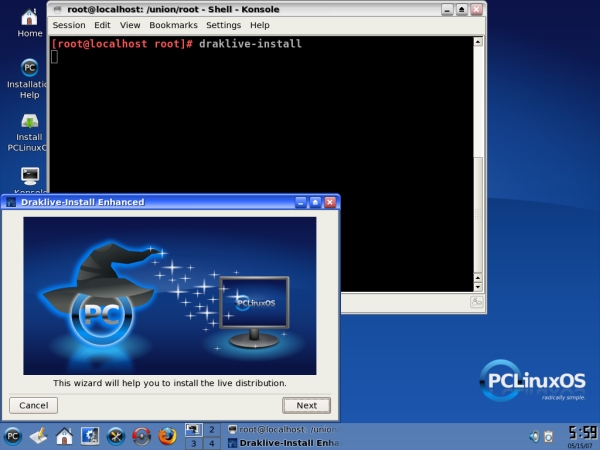
Task: Click the Konsole scrollbar up arrow at the top
Action: [478, 41]
